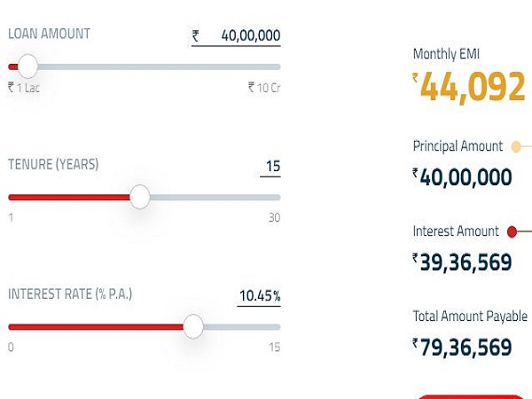The image size is (532, 399).
Task: Click the tenure maximum label 30
Action: (273, 218)
